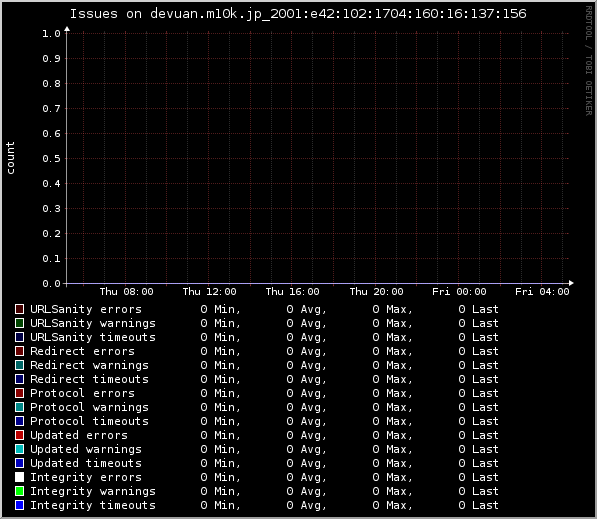Select the Fri 00:00 axis label
Viewport: 597px width, 519px height.
(459, 292)
